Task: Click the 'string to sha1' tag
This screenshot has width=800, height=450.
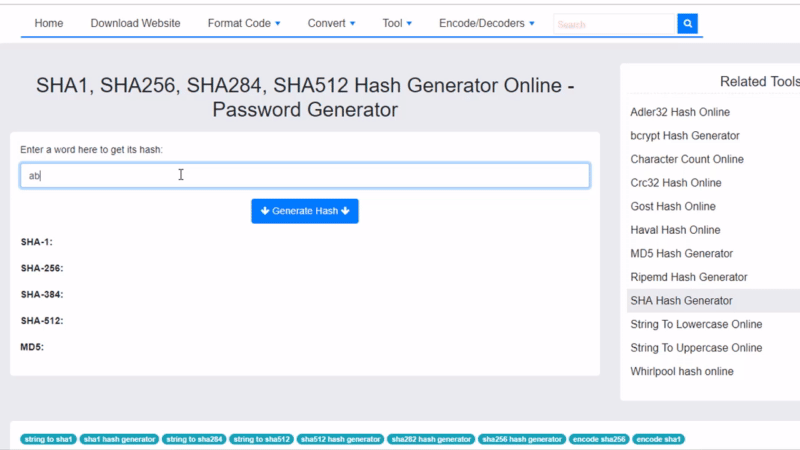Action: 48,439
